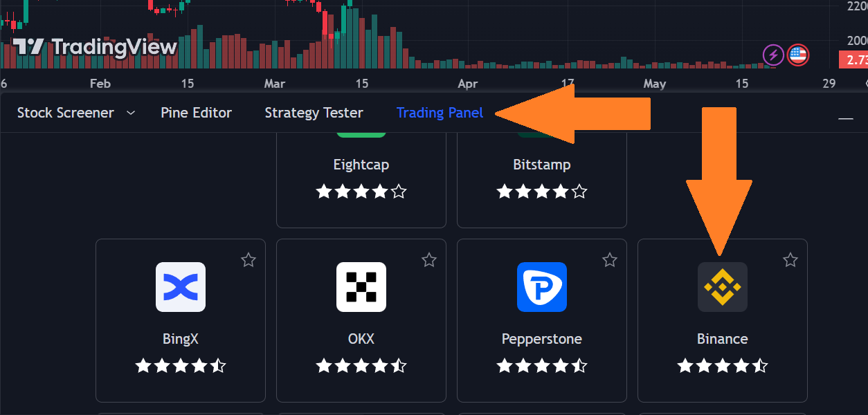Favorite the BingX broker

point(248,260)
